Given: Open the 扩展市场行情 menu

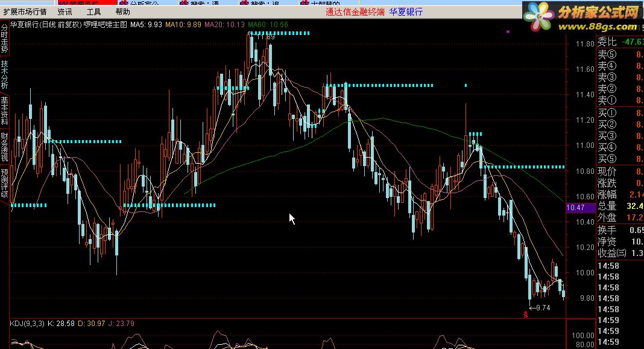Looking at the screenshot, I should pyautogui.click(x=25, y=12).
